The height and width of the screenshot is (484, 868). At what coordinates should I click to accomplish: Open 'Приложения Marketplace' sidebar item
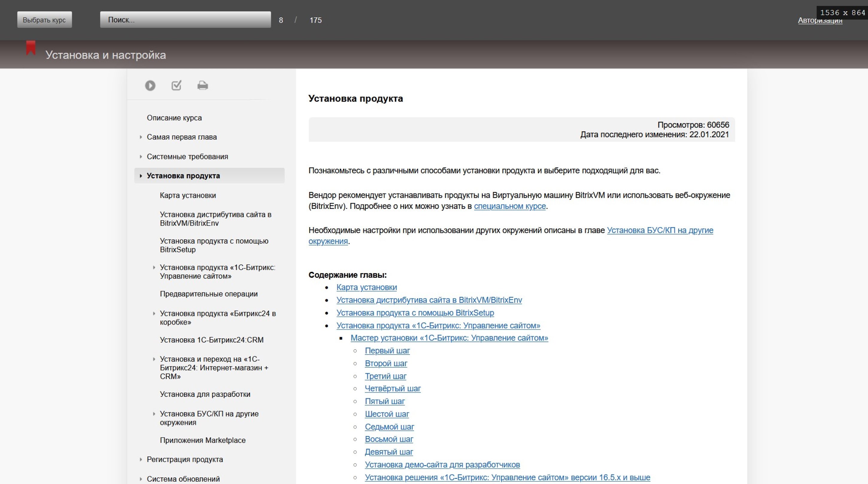click(x=203, y=440)
